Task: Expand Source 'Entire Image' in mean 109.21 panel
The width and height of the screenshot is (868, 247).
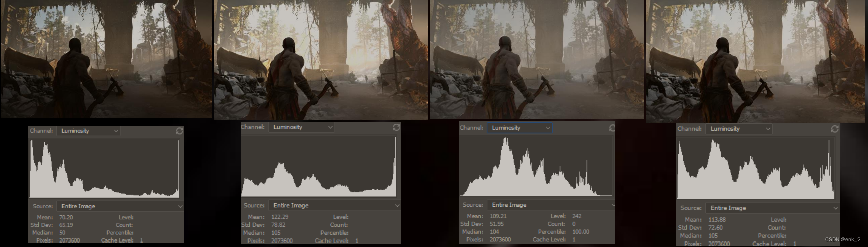Action: 551,205
